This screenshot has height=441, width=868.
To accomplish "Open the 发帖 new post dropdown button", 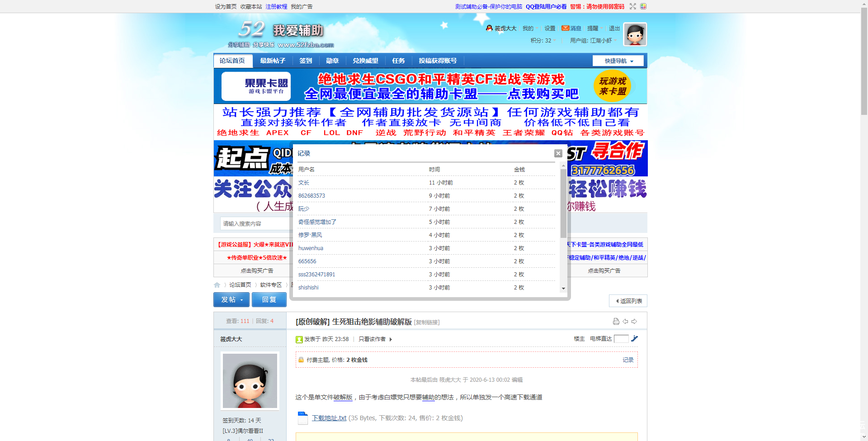I will coord(231,299).
